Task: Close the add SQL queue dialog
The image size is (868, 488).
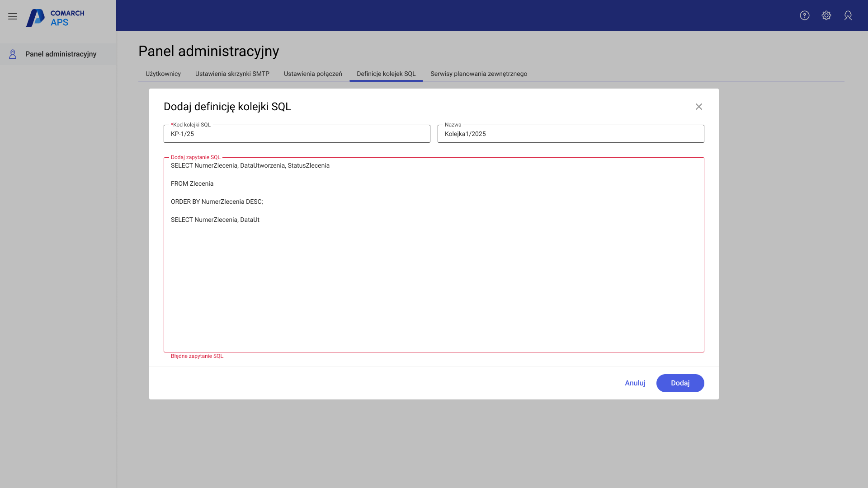Action: click(698, 107)
